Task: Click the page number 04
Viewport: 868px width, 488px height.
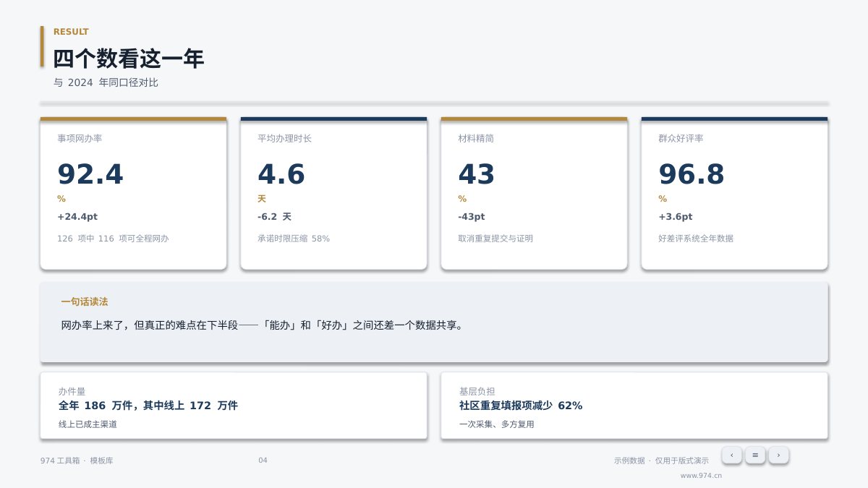Action: pos(263,461)
